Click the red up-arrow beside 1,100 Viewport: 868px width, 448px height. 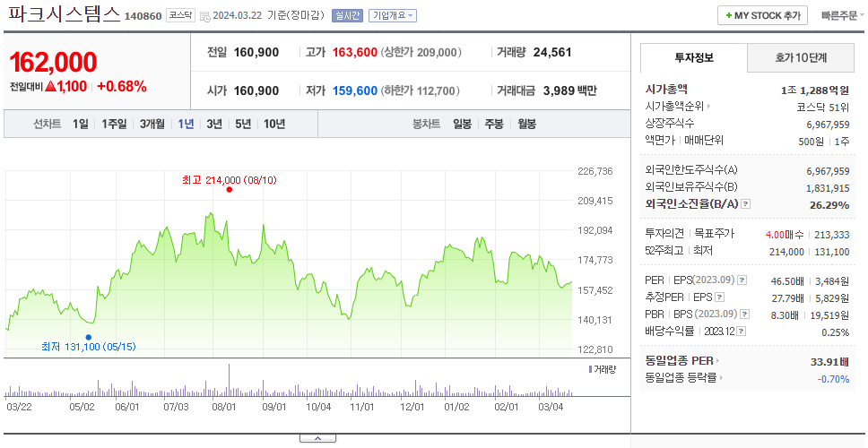coord(50,86)
